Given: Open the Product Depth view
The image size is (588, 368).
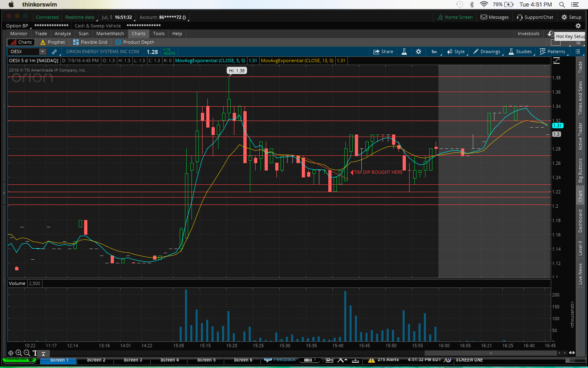Looking at the screenshot, I should pyautogui.click(x=135, y=42).
